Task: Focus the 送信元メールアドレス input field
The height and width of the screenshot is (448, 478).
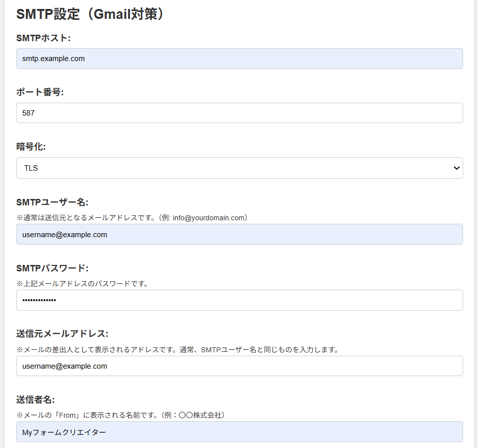Action: pyautogui.click(x=239, y=366)
